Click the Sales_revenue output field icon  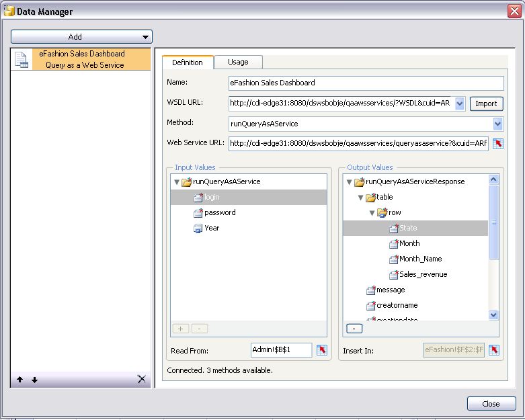coord(394,275)
